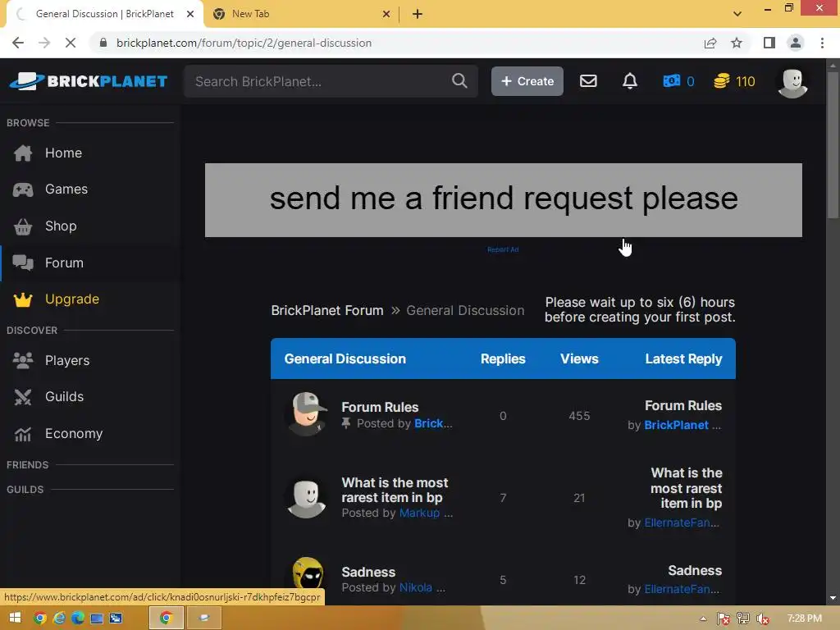Image resolution: width=840 pixels, height=630 pixels.
Task: Click Forum Rules poster avatar
Action: (x=308, y=413)
